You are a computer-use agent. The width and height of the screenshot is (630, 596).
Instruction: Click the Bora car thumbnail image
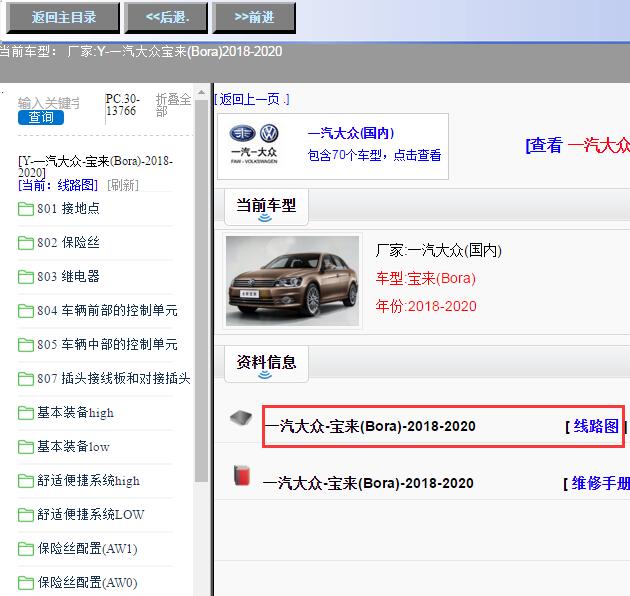tap(292, 281)
